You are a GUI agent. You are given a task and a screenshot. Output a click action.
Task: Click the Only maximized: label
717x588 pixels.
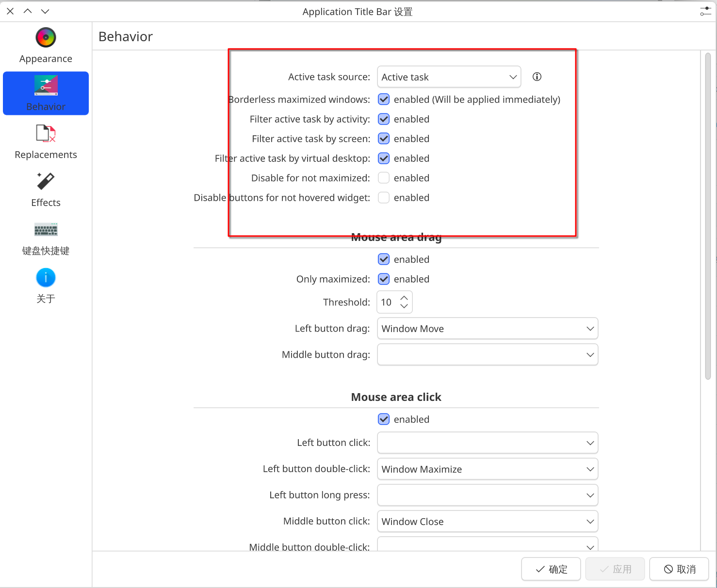coord(333,279)
